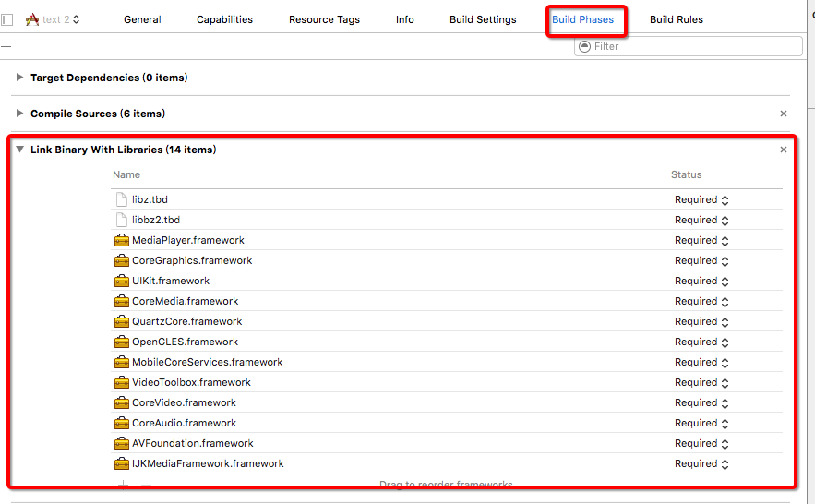815x504 pixels.
Task: Click the OpenGLES.framework toolbox icon
Action: point(121,342)
